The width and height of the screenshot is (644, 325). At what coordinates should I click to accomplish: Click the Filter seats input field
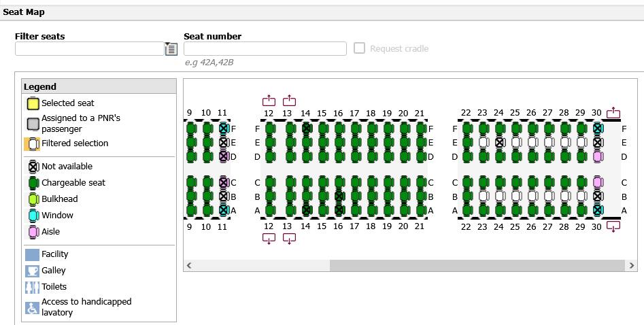tap(90, 49)
